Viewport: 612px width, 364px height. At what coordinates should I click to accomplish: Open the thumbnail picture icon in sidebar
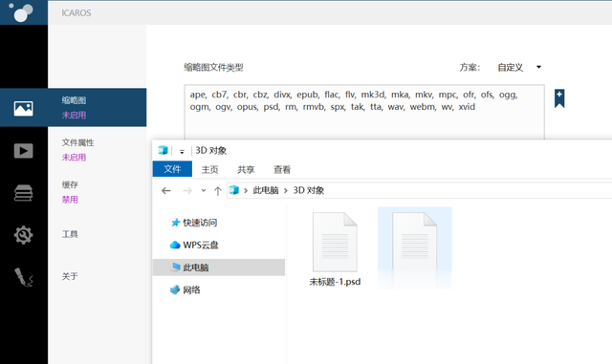[x=23, y=108]
